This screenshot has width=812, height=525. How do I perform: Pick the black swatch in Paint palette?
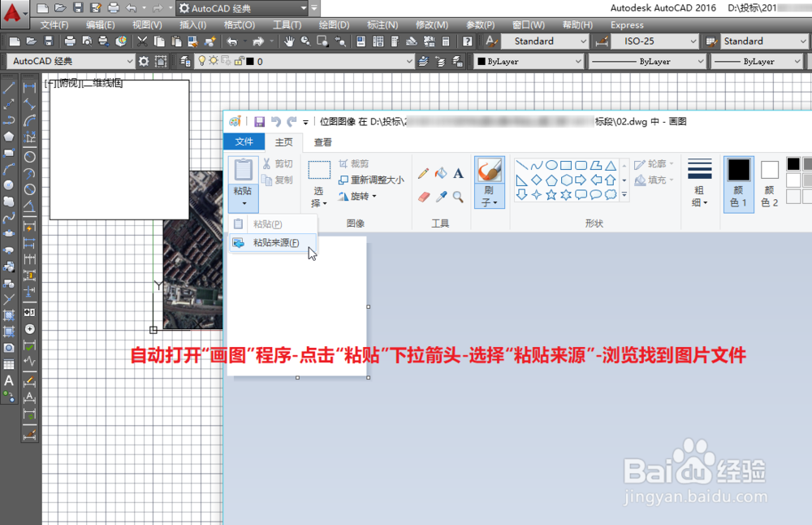[793, 164]
